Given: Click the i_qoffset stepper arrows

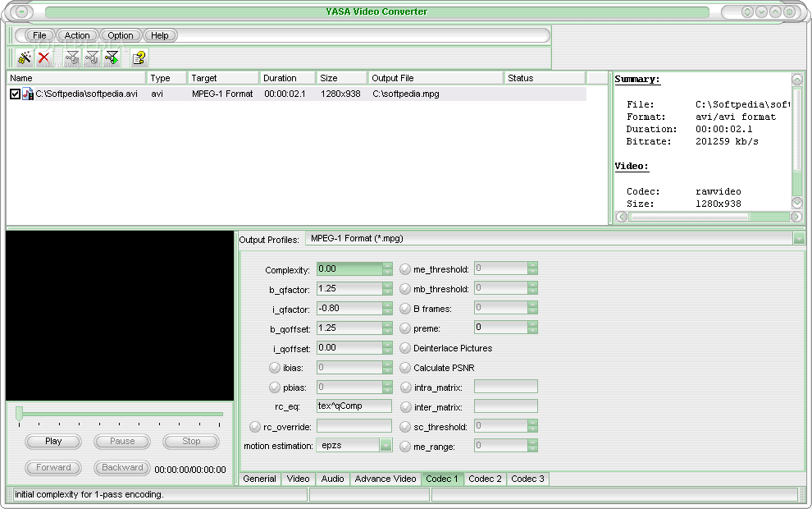Looking at the screenshot, I should pyautogui.click(x=387, y=347).
